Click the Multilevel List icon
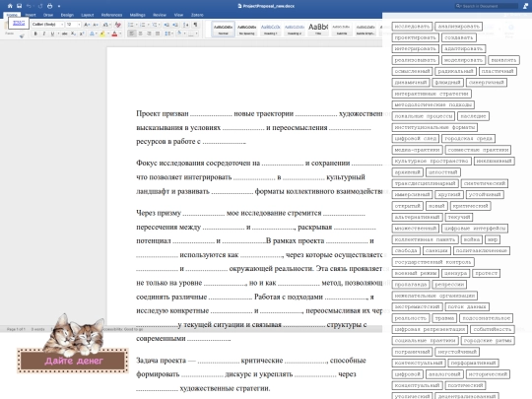532x399 pixels. point(155,25)
